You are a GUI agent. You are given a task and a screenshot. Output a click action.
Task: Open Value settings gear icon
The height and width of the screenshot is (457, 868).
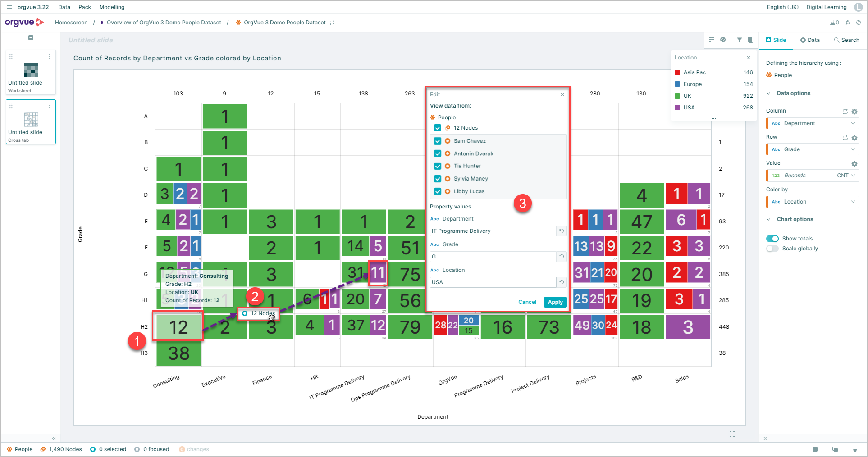tap(854, 163)
